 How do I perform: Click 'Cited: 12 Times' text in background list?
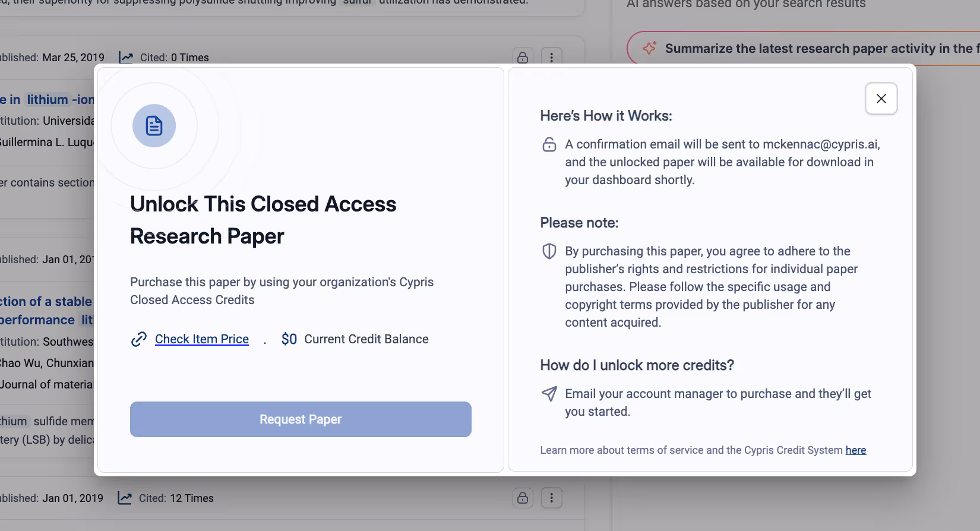tap(176, 498)
